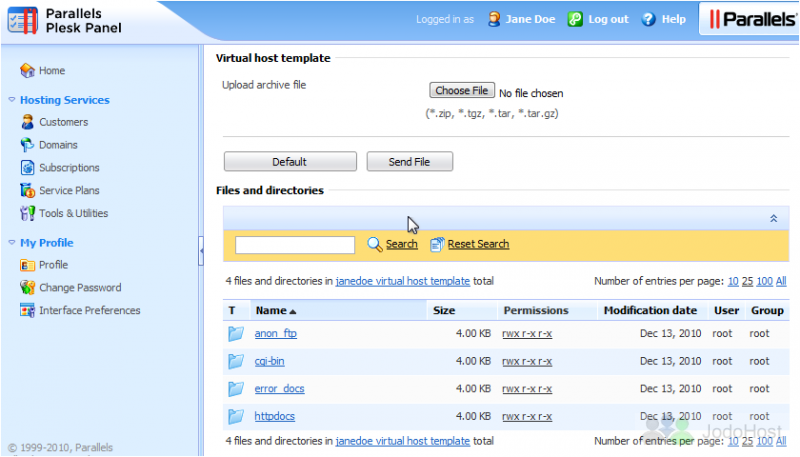Click the Hosting Services section heading
This screenshot has height=457, width=800.
tap(65, 100)
